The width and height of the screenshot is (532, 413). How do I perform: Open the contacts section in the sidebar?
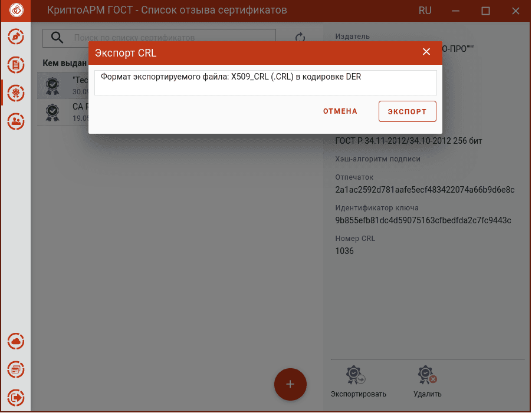pyautogui.click(x=16, y=121)
